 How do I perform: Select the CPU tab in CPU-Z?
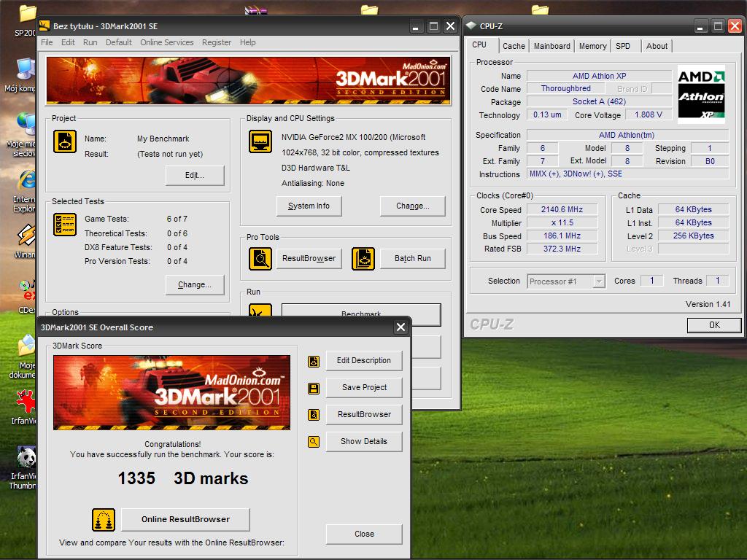point(479,44)
